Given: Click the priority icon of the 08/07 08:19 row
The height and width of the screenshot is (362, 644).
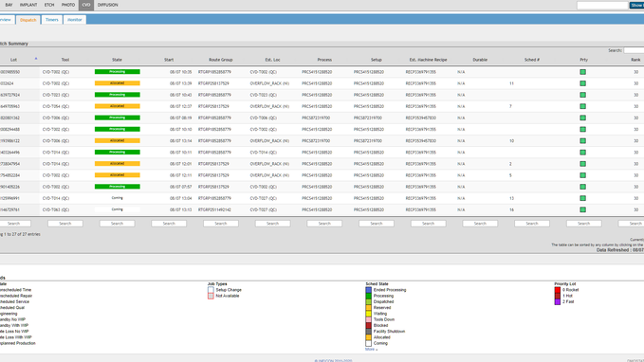Looking at the screenshot, I should click(x=582, y=118).
